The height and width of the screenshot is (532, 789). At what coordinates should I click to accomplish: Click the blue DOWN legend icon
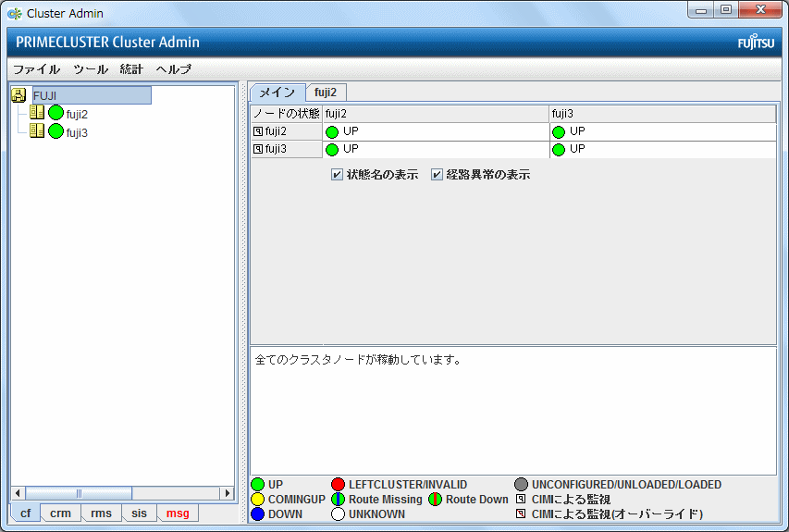(x=258, y=514)
